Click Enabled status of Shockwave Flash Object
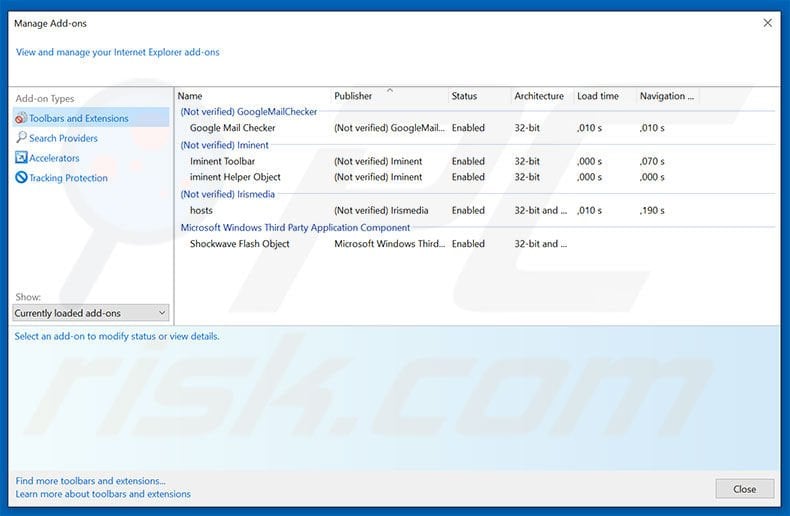Image resolution: width=790 pixels, height=516 pixels. tap(468, 244)
